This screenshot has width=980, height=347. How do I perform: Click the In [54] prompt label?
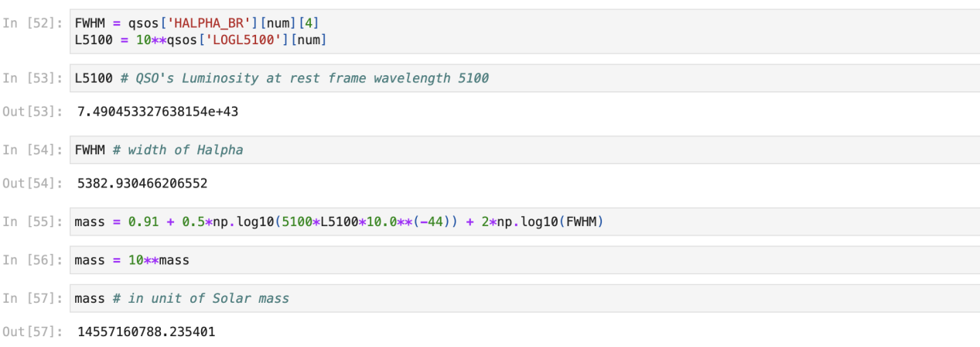[x=32, y=149]
